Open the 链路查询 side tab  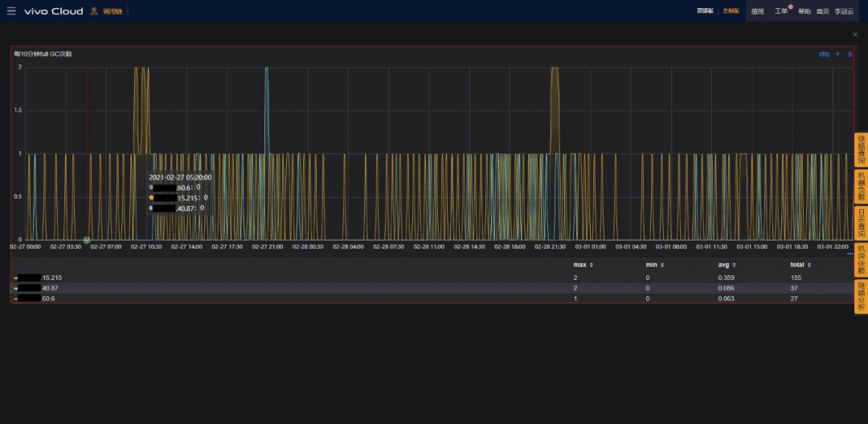coord(861,150)
